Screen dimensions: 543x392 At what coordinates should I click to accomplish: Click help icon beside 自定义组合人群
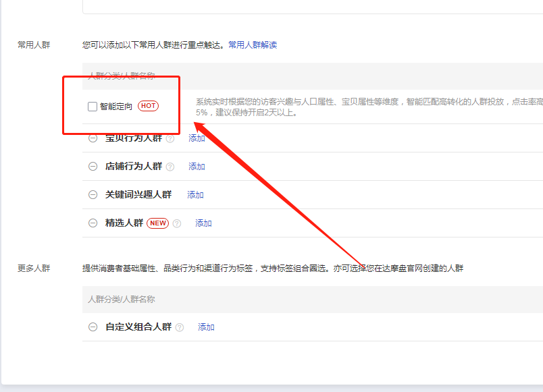tap(180, 328)
